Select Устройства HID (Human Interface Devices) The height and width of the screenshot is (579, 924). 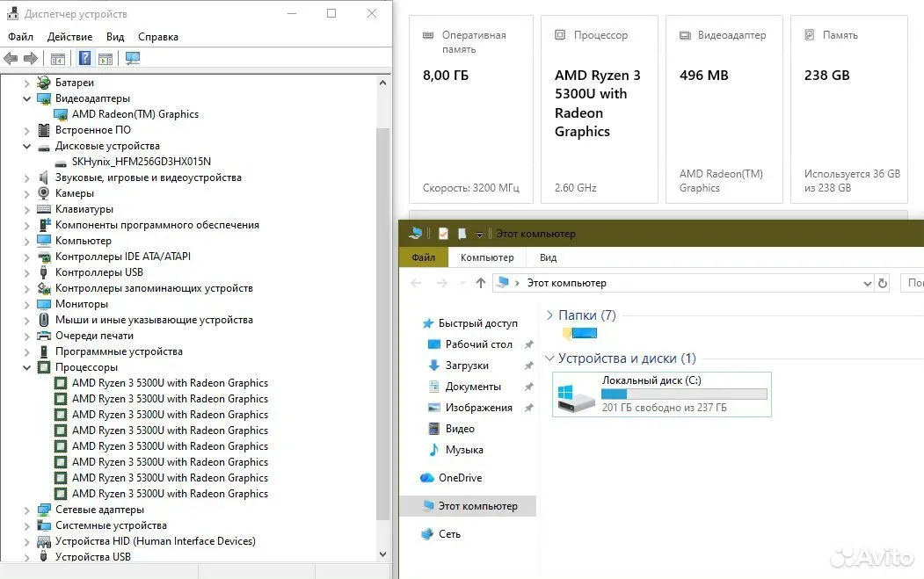coord(155,541)
